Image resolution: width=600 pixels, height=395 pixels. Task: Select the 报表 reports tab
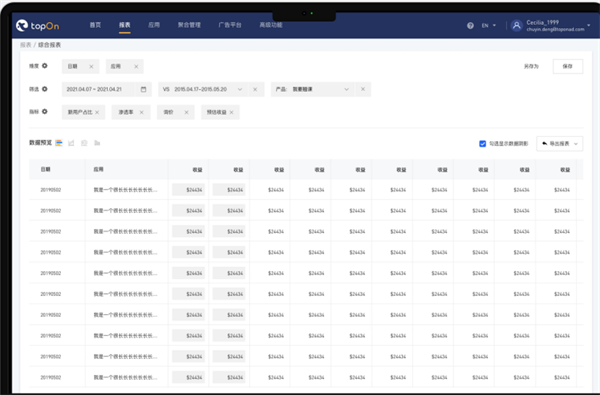(x=124, y=25)
